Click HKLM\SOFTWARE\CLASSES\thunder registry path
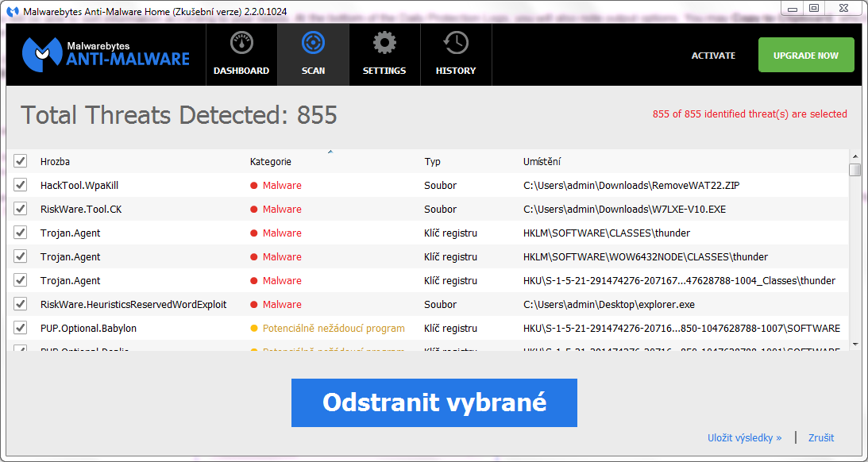The image size is (868, 462). (x=607, y=233)
